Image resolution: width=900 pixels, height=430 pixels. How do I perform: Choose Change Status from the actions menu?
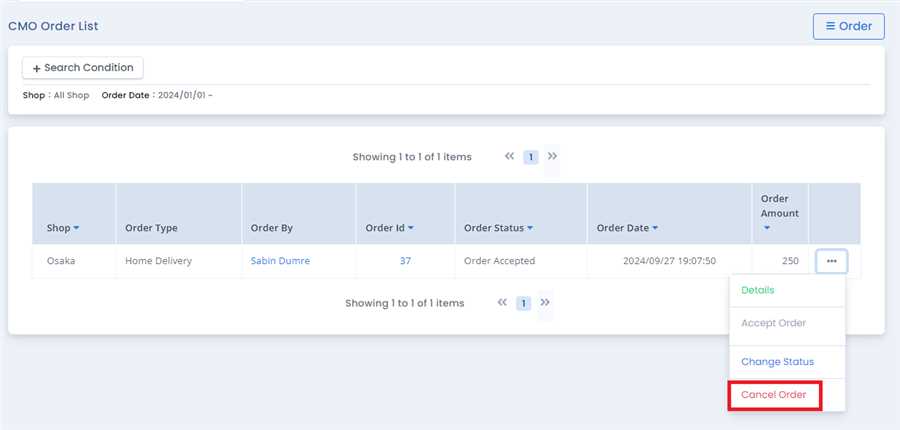coord(777,362)
